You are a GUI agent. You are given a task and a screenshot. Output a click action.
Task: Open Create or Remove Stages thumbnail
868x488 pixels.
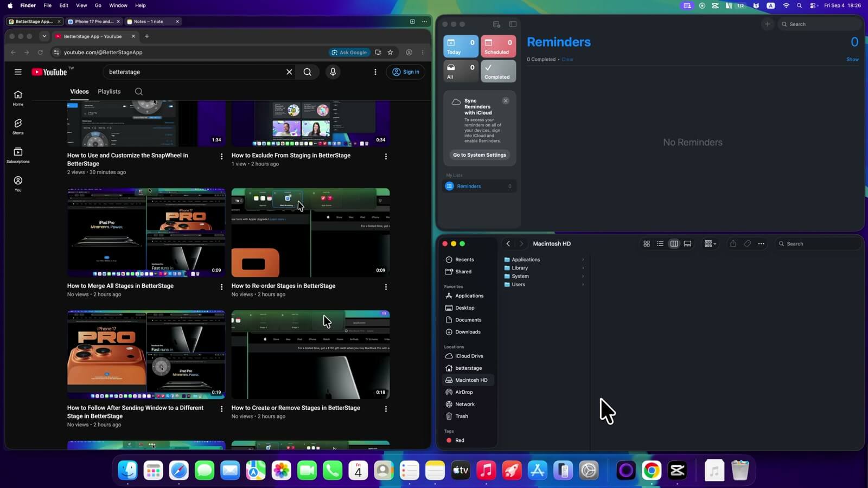[x=310, y=355]
